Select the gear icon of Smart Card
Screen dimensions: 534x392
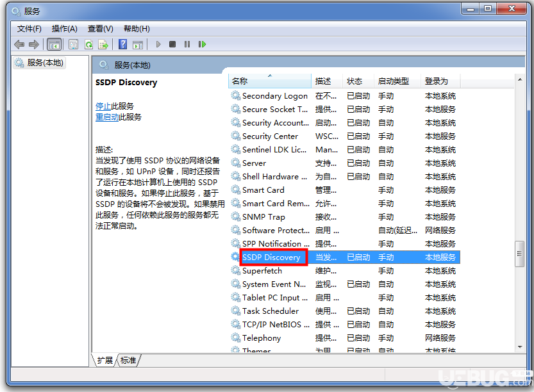tap(236, 190)
